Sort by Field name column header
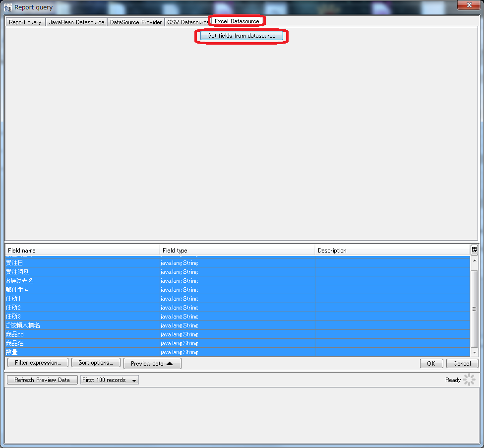Screen dimensions: 484x448 [x=82, y=251]
